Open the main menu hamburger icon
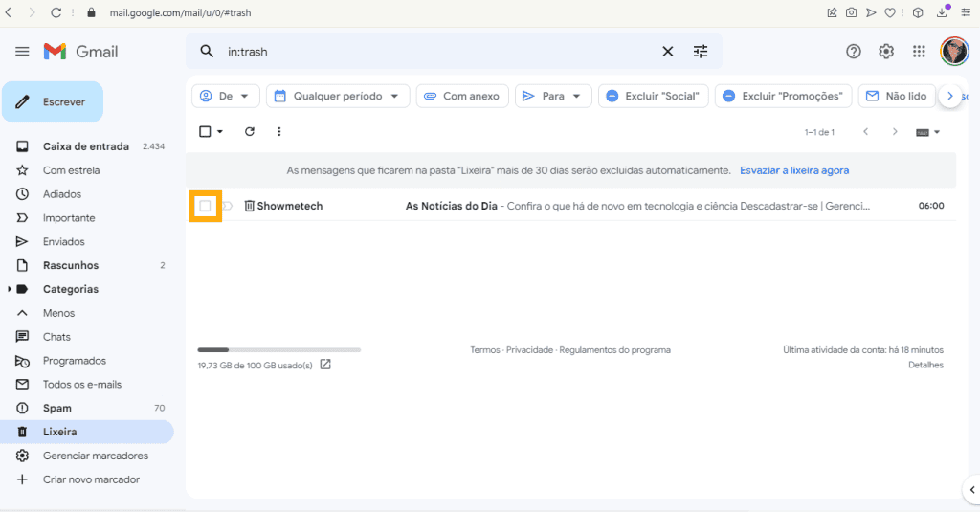 click(22, 52)
